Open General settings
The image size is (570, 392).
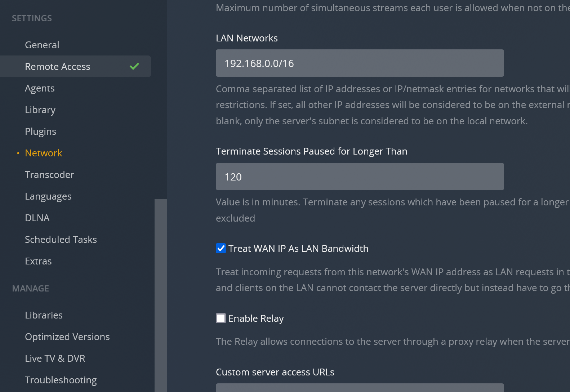[42, 45]
